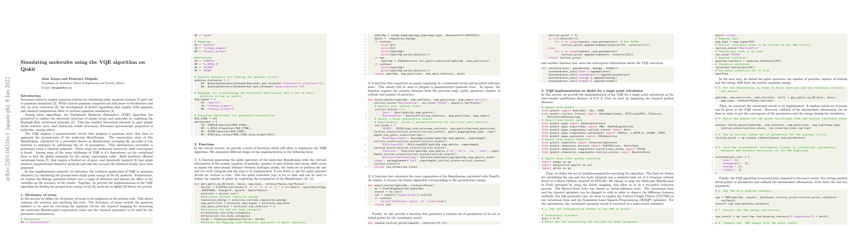Click 'MAX_ITER = 500' line in code
The height and width of the screenshot is (246, 868).
click(206, 118)
